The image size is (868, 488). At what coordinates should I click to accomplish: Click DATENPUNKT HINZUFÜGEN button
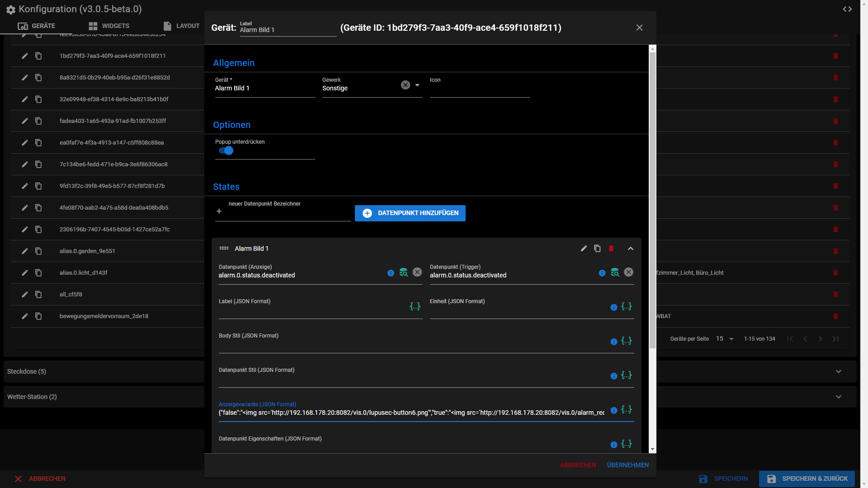tap(410, 213)
